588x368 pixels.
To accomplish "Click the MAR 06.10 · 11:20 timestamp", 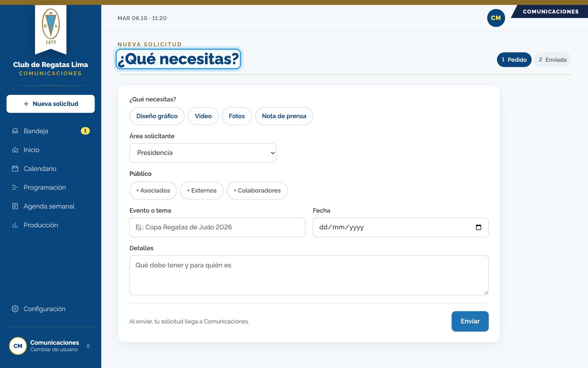I will click(142, 18).
